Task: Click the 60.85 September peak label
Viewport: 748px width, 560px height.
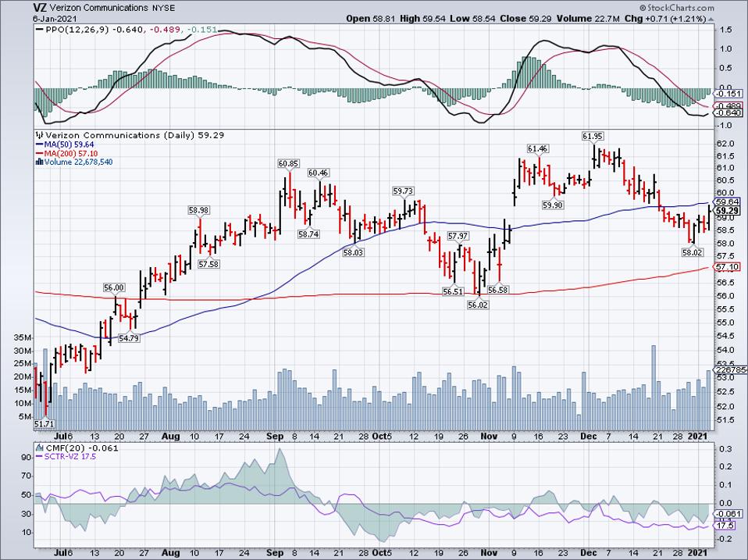Action: (x=288, y=163)
